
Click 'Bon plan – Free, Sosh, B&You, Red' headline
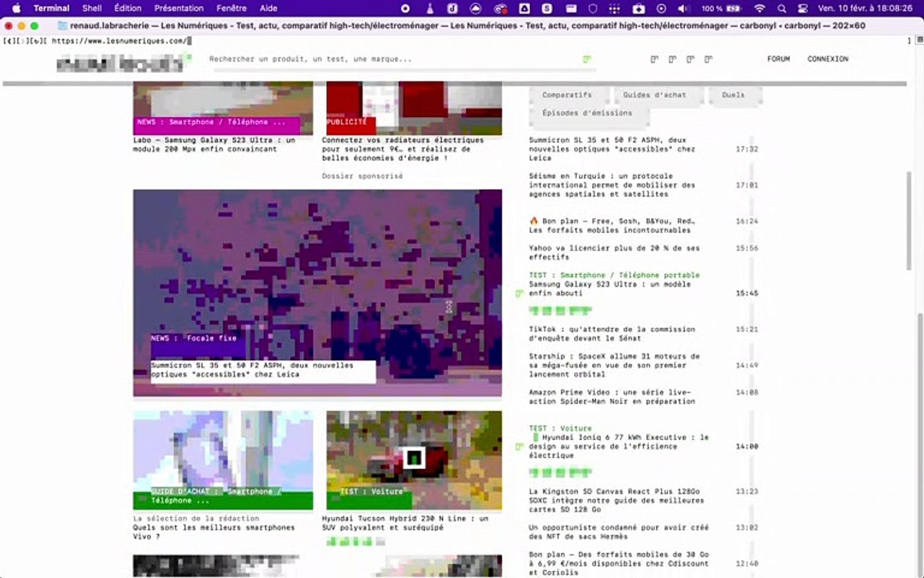[612, 226]
